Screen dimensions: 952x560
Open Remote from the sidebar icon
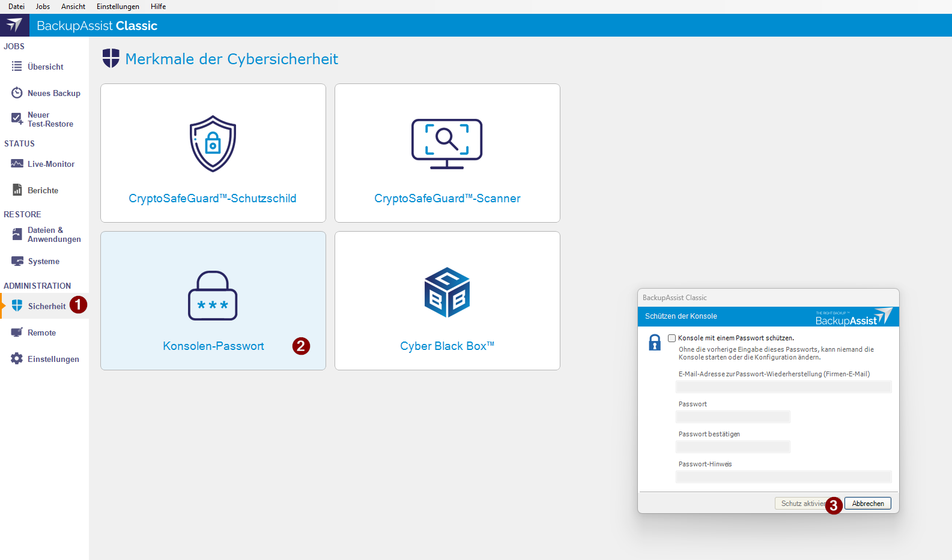[17, 333]
